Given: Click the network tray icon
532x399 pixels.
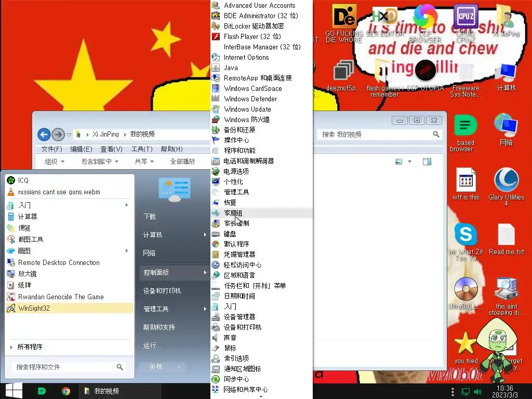Looking at the screenshot, I should pos(465,392).
